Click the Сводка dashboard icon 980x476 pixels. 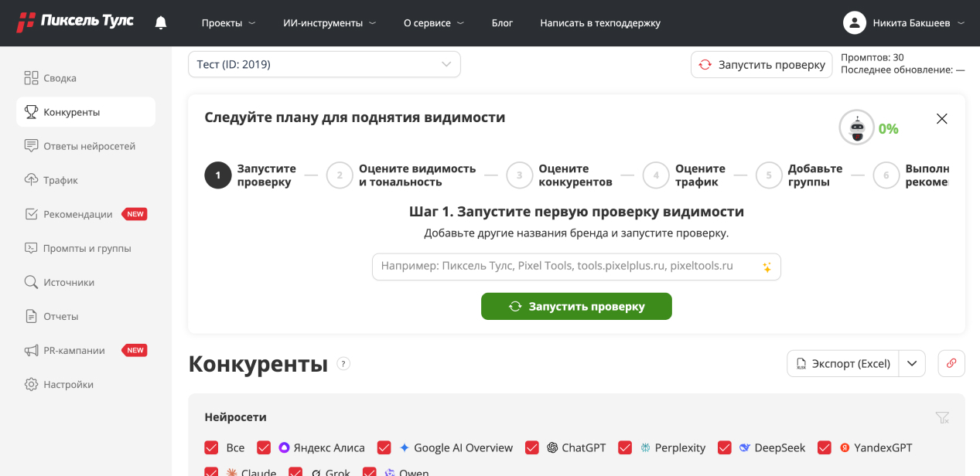click(31, 78)
